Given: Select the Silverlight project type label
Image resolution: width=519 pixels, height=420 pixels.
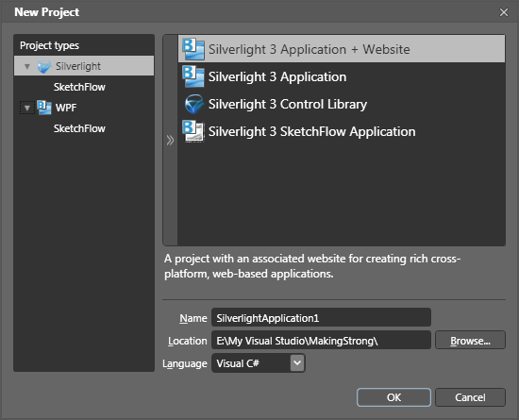Looking at the screenshot, I should [x=78, y=66].
